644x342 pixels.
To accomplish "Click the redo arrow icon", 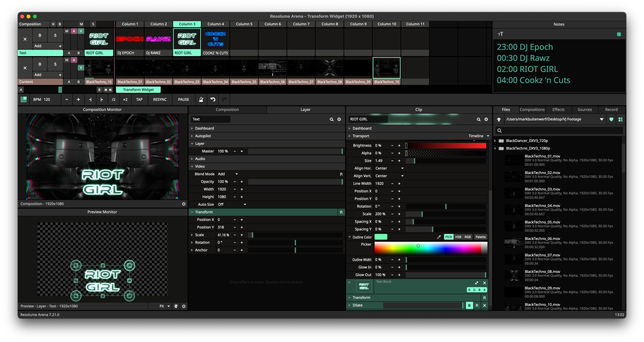I will click(224, 100).
